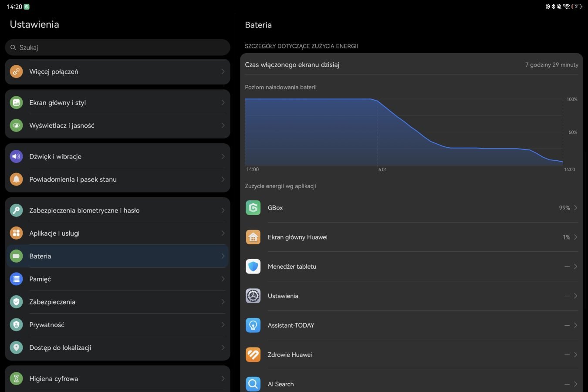Image resolution: width=588 pixels, height=392 pixels.
Task: Select Aplikacje i usługi menu entry
Action: (x=118, y=233)
